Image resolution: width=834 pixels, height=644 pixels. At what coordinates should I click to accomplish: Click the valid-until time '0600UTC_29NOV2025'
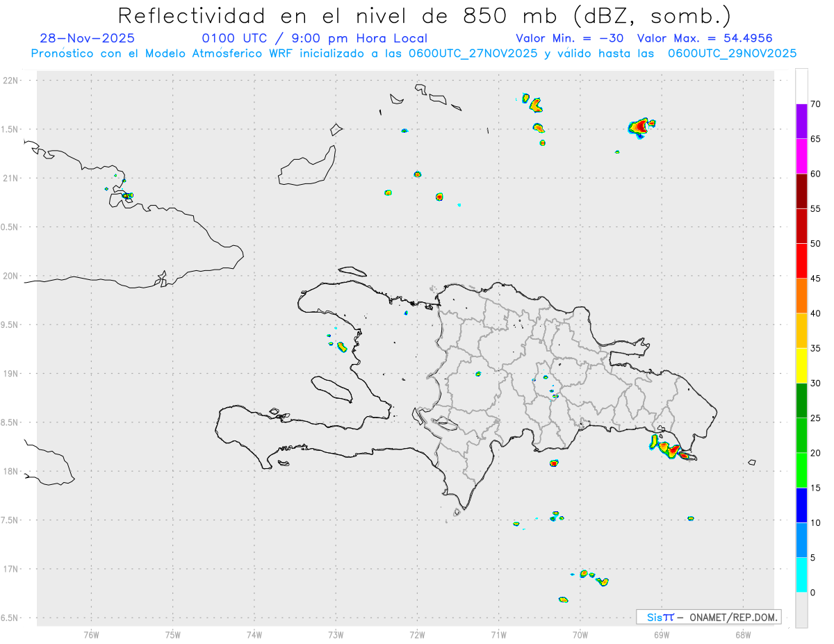(733, 53)
